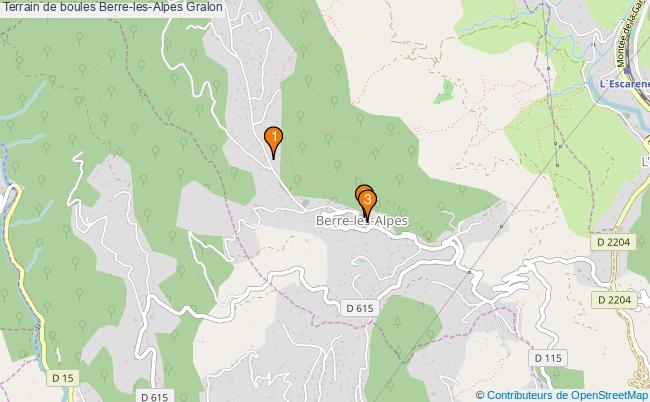
Task: Click the D 115 road shield
Action: 548,358
